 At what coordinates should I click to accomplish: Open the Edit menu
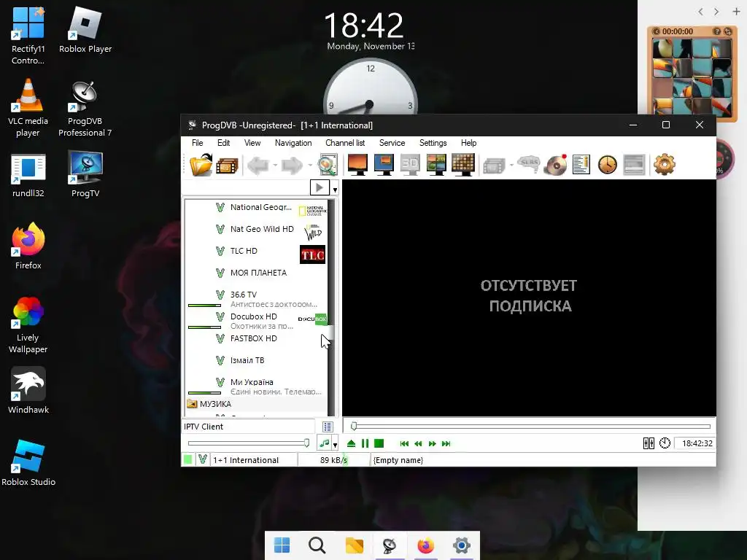(223, 143)
